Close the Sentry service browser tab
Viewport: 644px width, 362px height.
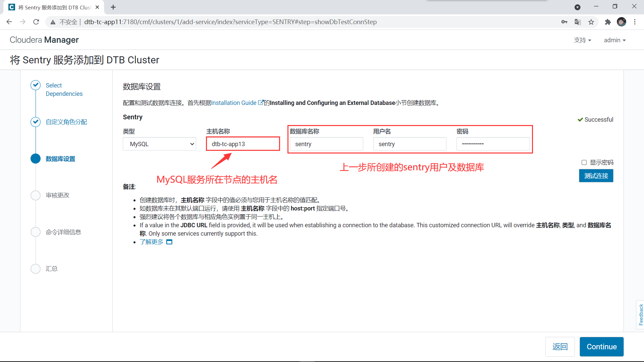coord(97,7)
